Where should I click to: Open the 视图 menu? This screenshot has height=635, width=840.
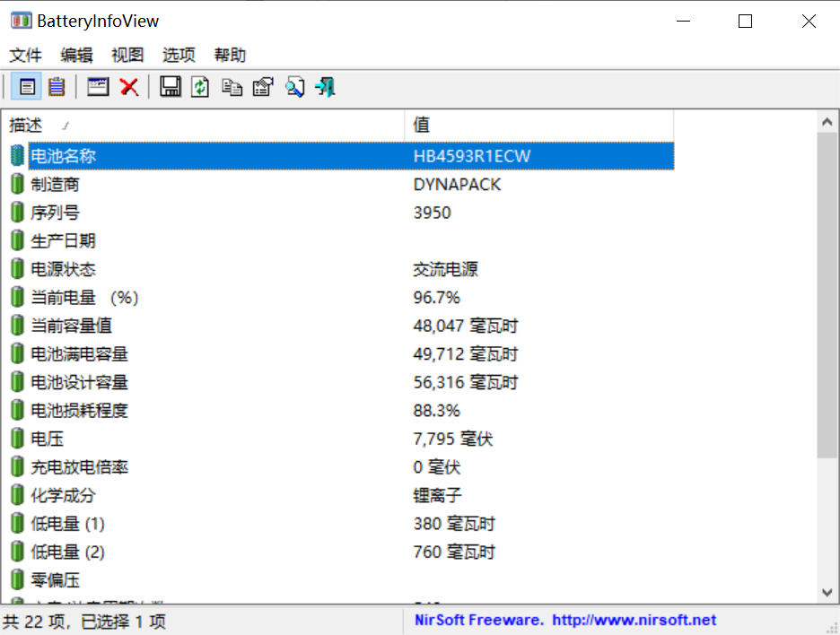tap(127, 55)
